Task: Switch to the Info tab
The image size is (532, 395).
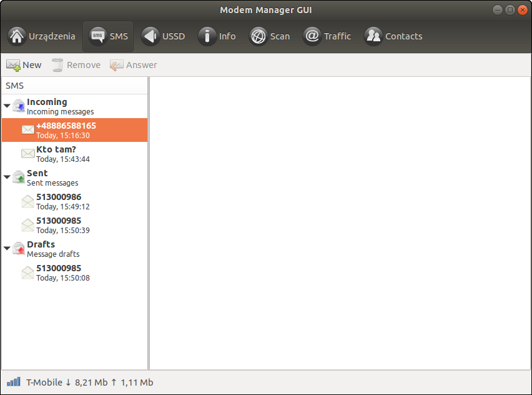Action: (x=217, y=36)
